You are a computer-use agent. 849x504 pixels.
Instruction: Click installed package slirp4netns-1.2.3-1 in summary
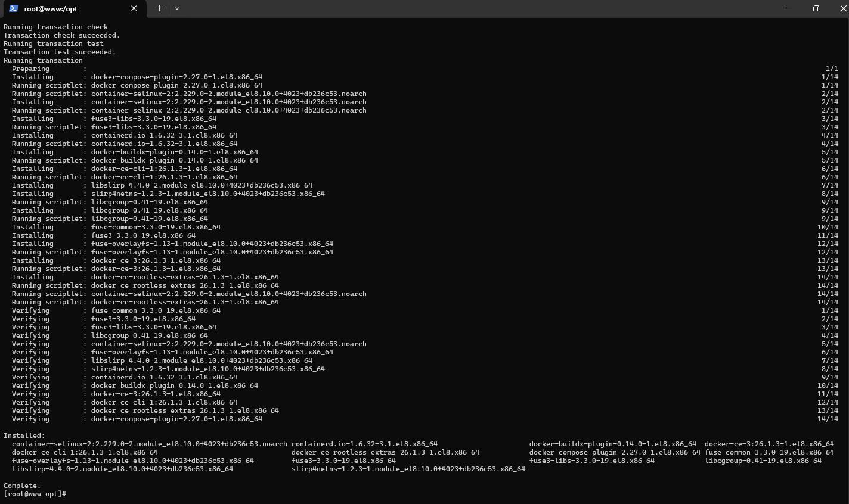point(408,469)
